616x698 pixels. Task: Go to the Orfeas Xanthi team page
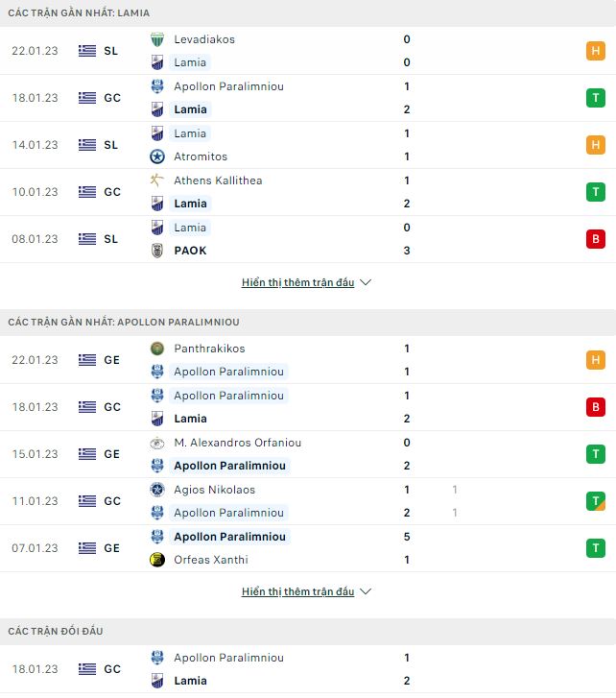click(210, 560)
